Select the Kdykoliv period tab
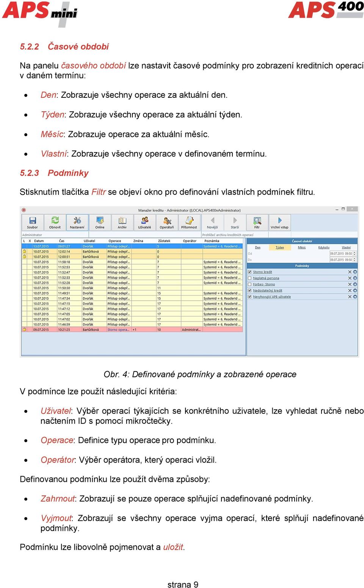The image size is (364, 588). 324,247
